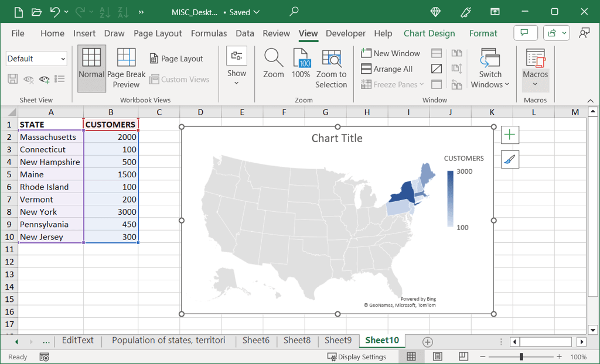
Task: Open Chart Styles paintbrush button
Action: tap(510, 159)
